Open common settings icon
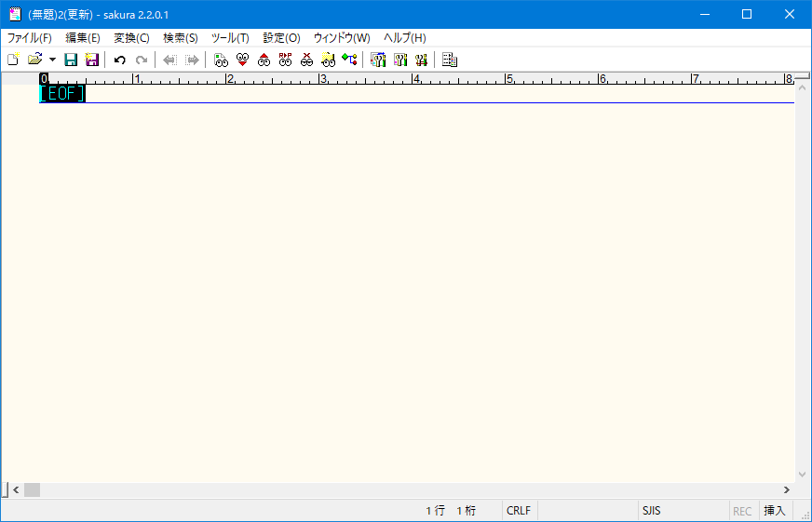This screenshot has width=812, height=522. click(x=421, y=60)
